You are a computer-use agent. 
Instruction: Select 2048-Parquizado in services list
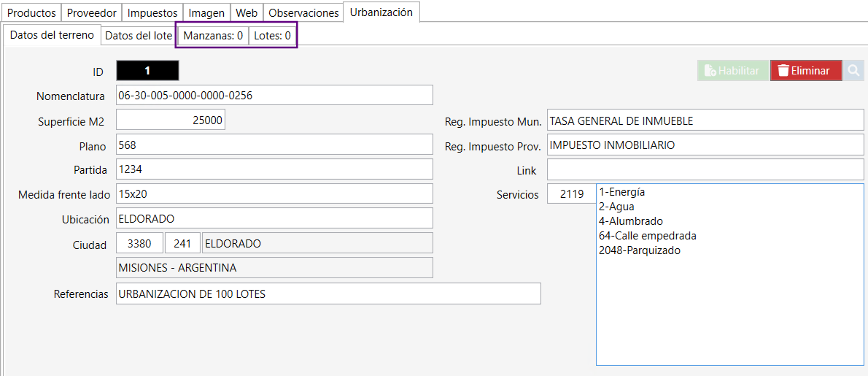639,250
